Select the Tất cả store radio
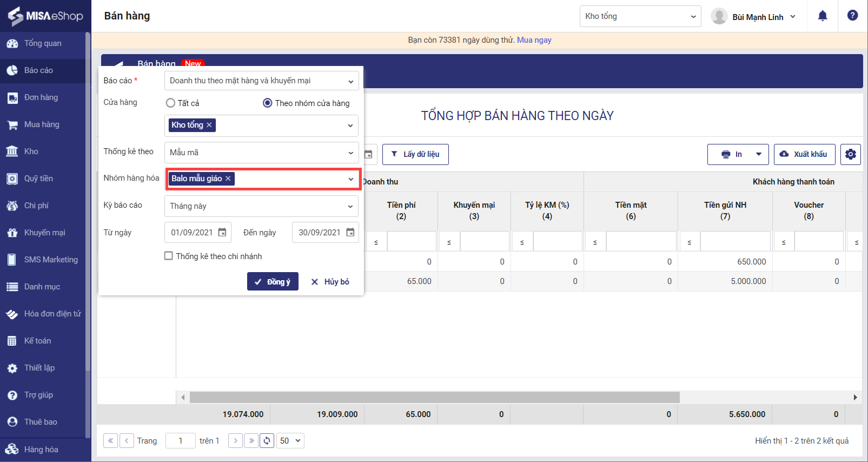The image size is (868, 462). 170,103
